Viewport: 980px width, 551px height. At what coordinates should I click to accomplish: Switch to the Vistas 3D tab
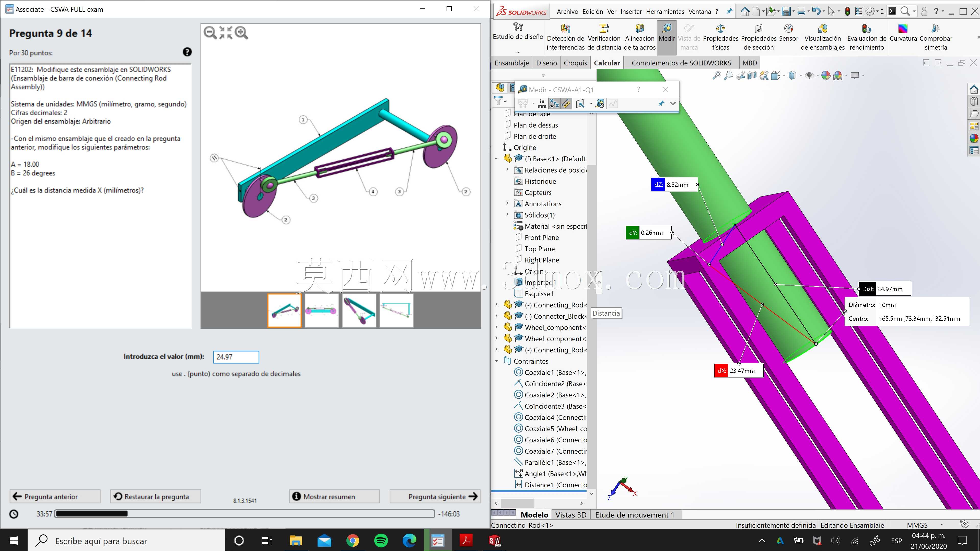click(571, 515)
